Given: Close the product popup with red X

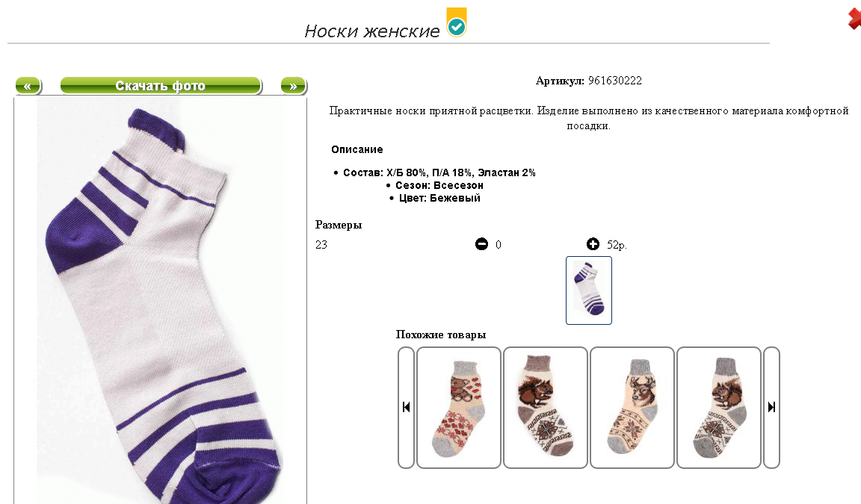Looking at the screenshot, I should [x=854, y=19].
